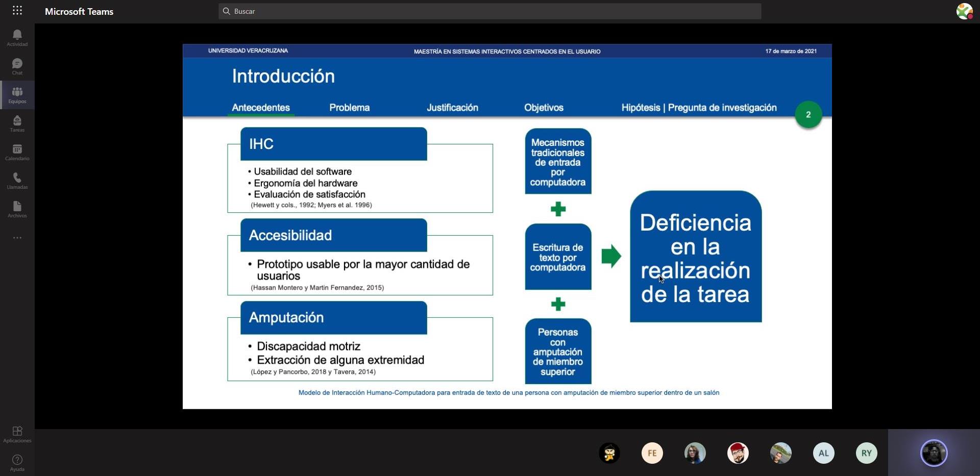980x476 pixels.
Task: Go to Llamadas calls section
Action: (x=17, y=180)
